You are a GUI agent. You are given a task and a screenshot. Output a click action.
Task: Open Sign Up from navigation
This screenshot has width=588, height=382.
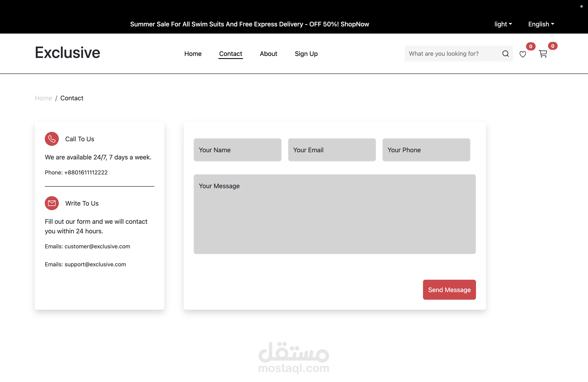click(x=306, y=54)
